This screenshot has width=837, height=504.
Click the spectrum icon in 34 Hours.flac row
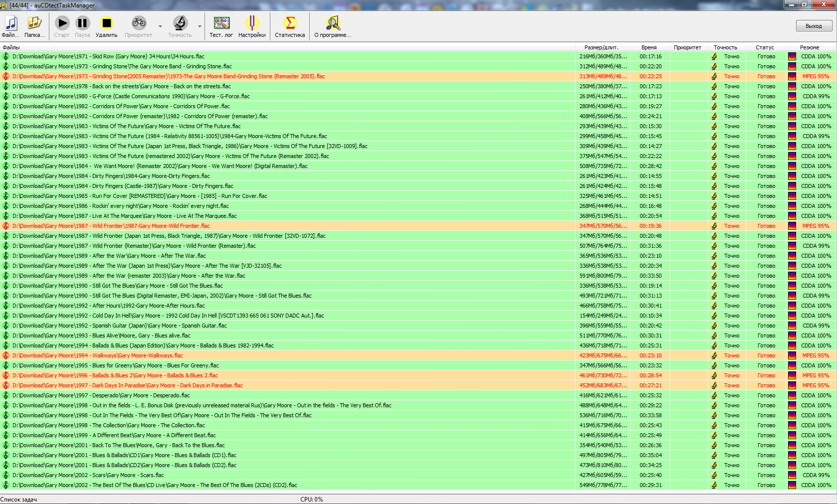tap(792, 56)
